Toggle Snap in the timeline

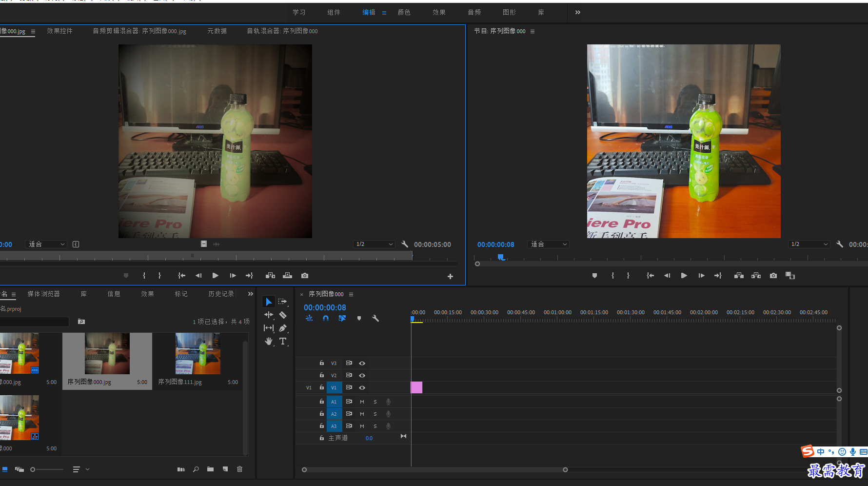[x=326, y=318]
